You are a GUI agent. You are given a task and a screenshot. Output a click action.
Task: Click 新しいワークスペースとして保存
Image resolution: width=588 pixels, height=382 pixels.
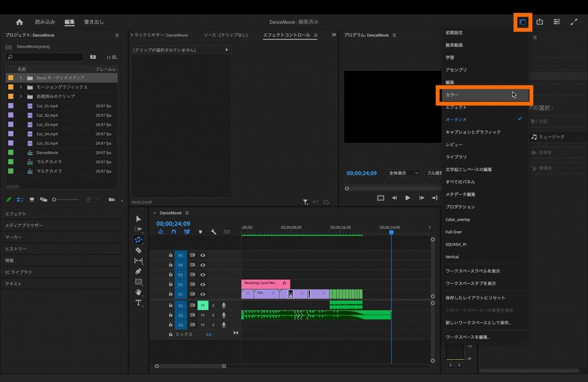[x=485, y=323]
